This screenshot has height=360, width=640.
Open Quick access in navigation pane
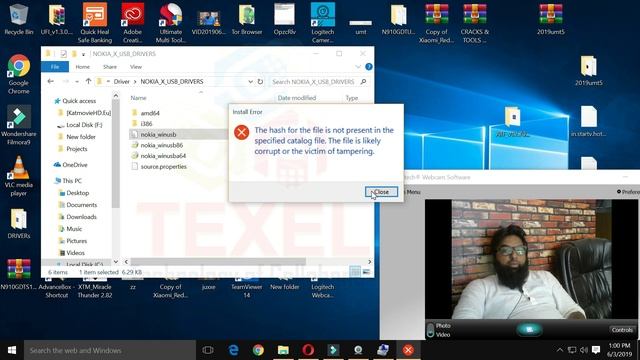[75, 101]
